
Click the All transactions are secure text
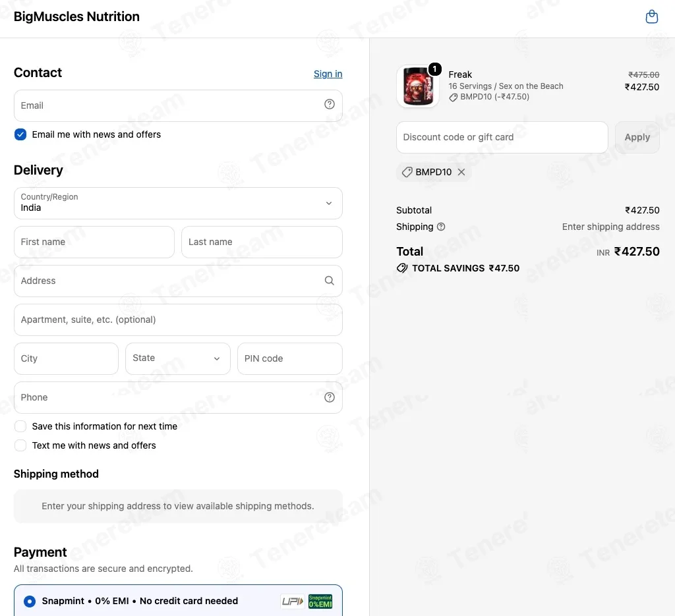pyautogui.click(x=103, y=569)
